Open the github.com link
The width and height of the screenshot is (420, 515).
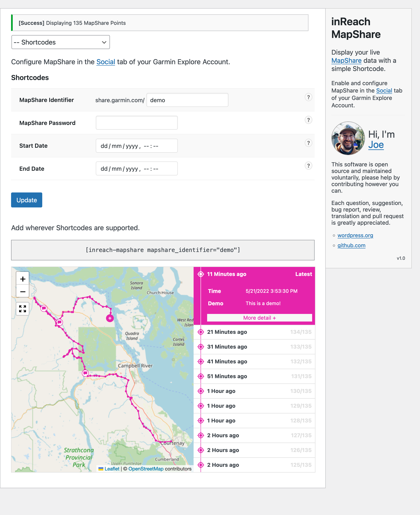pos(351,245)
